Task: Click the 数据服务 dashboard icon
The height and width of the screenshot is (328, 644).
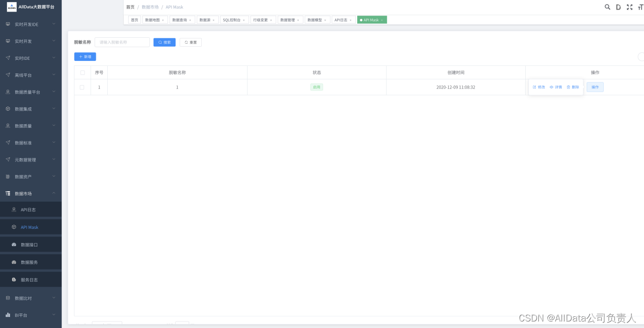Action: (14, 262)
